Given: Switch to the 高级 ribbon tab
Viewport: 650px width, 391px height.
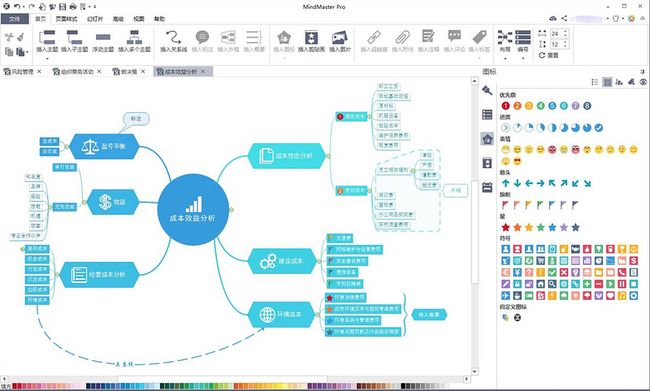Looking at the screenshot, I should click(118, 19).
